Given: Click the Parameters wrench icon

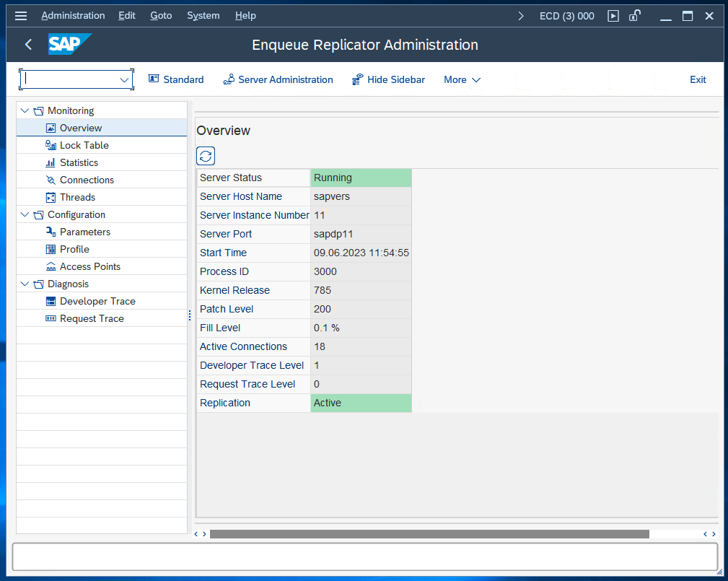Looking at the screenshot, I should (x=51, y=232).
